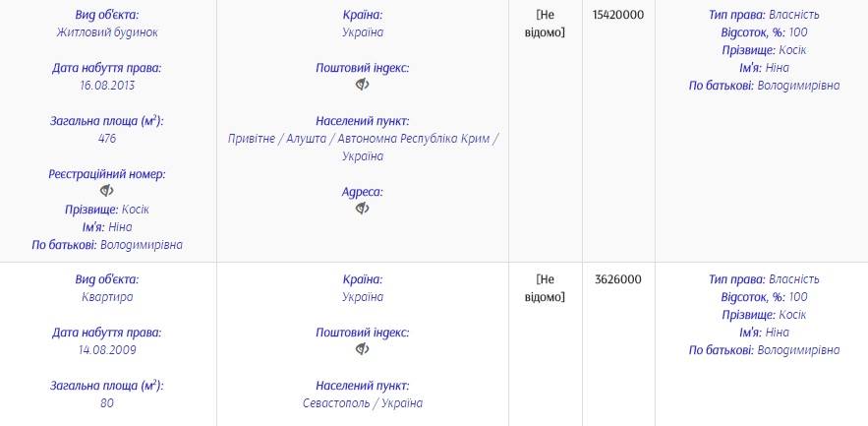Viewport: 868px width, 426px height.
Task: Click acquisition date 14.08.2009
Action: (107, 350)
